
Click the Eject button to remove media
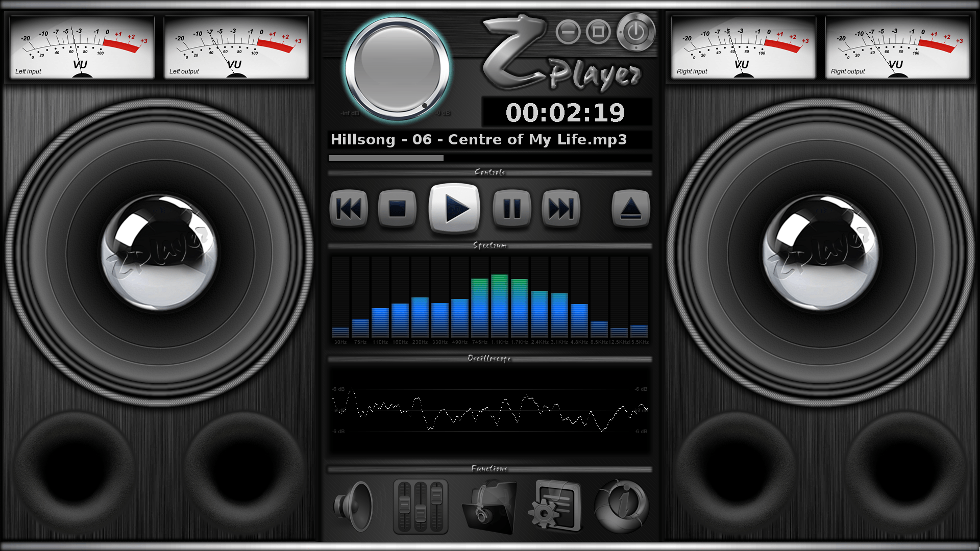[x=630, y=208]
